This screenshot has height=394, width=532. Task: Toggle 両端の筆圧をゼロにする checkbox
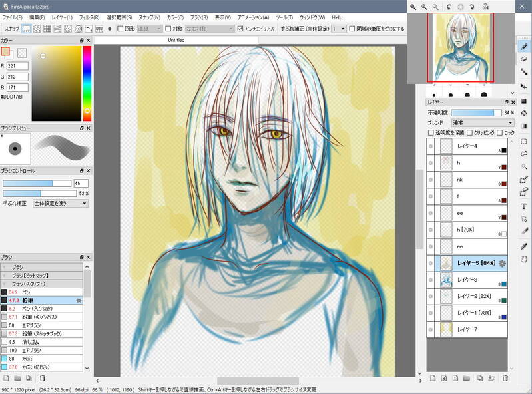352,29
